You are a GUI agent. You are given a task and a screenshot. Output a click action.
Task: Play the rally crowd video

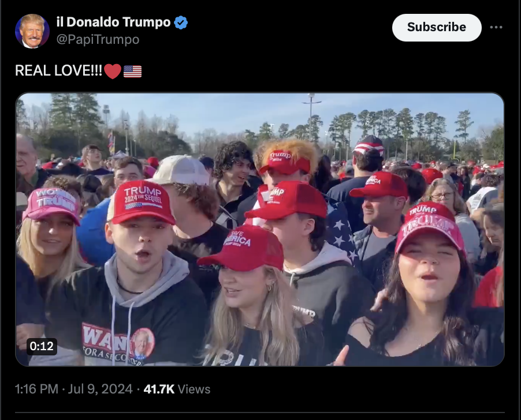tap(260, 230)
